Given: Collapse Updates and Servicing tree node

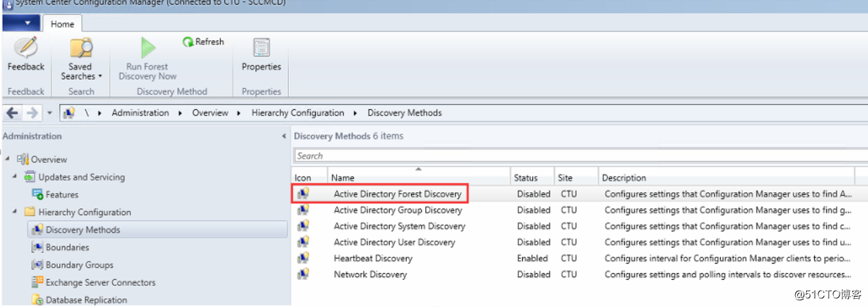Looking at the screenshot, I should [15, 177].
